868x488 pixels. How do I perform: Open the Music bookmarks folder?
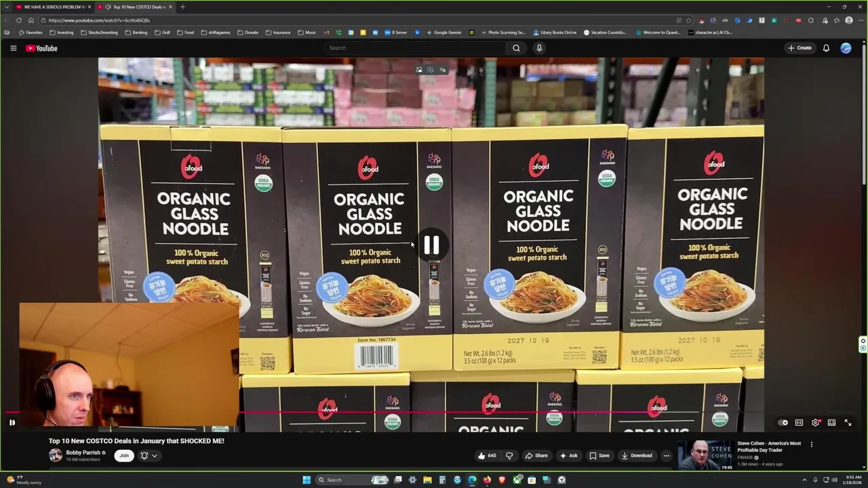pyautogui.click(x=307, y=33)
